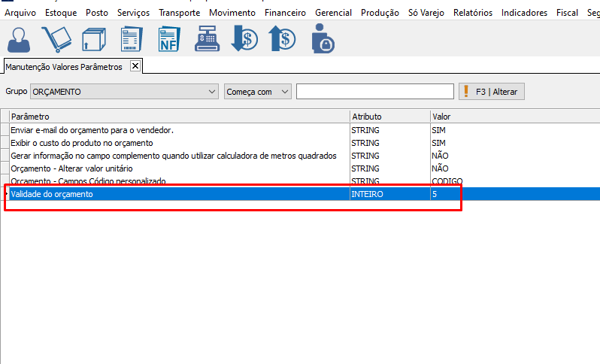The image size is (600, 364).
Task: Open the Relatórios menu
Action: (x=473, y=13)
